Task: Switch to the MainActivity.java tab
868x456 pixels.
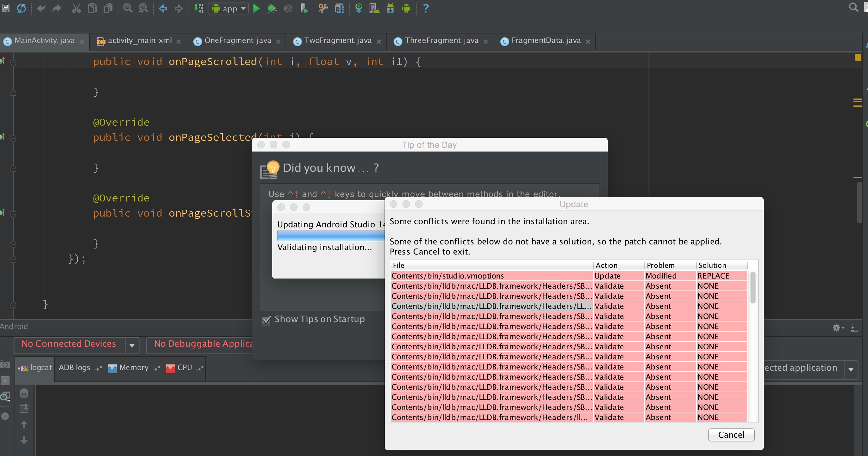Action: point(44,41)
